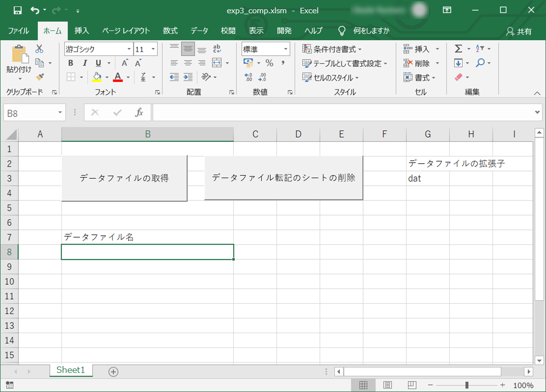546x392 pixels.
Task: Expand the formula bar
Action: coord(537,112)
